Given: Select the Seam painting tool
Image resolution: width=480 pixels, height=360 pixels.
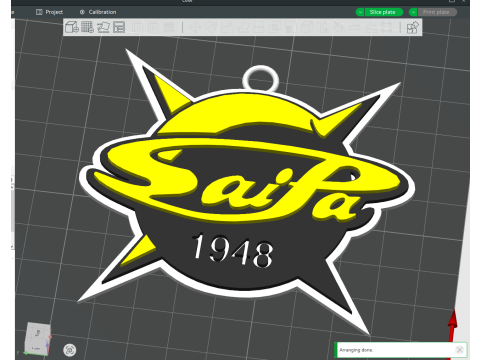Looking at the screenshot, I should click(307, 27).
